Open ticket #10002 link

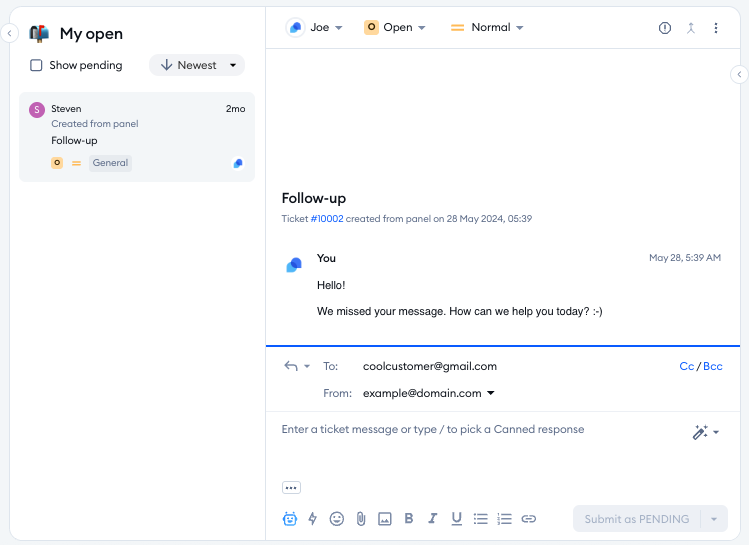326,218
